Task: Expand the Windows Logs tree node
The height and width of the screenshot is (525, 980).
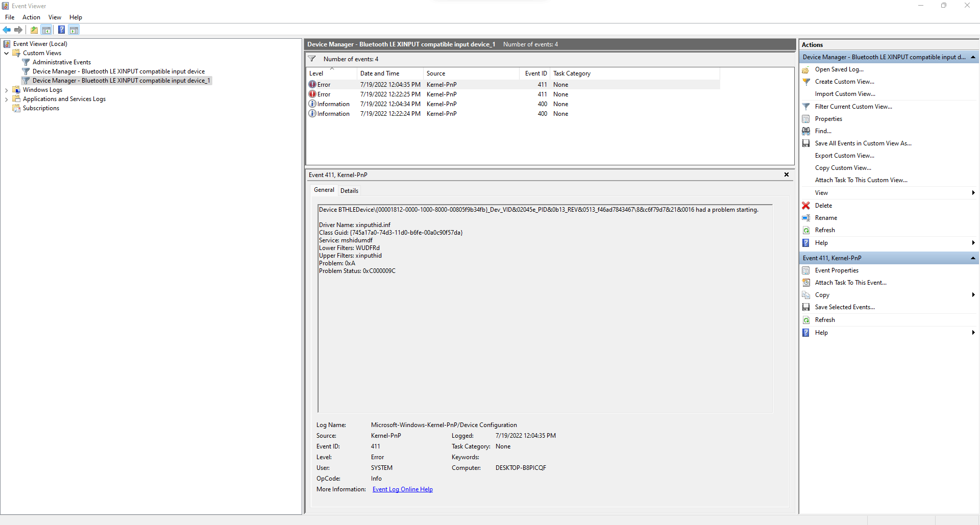Action: click(6, 90)
